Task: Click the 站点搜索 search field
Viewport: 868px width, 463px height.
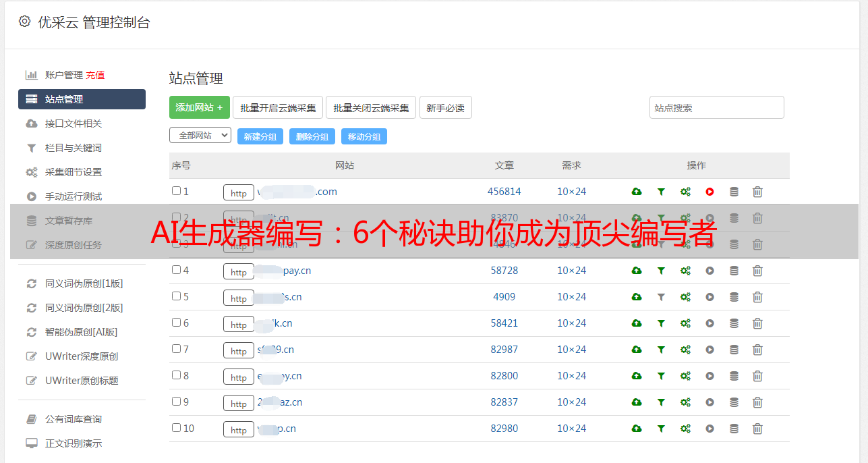Action: (x=717, y=107)
